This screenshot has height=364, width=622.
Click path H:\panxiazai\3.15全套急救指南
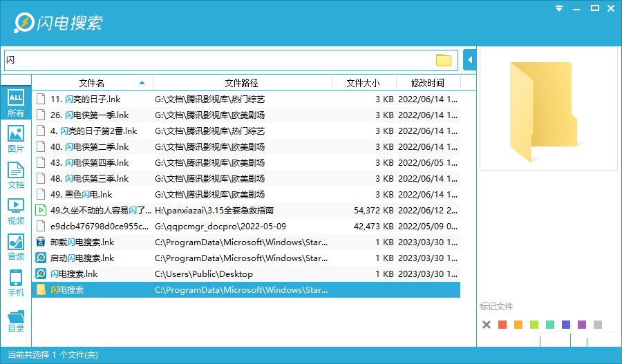pyautogui.click(x=214, y=211)
